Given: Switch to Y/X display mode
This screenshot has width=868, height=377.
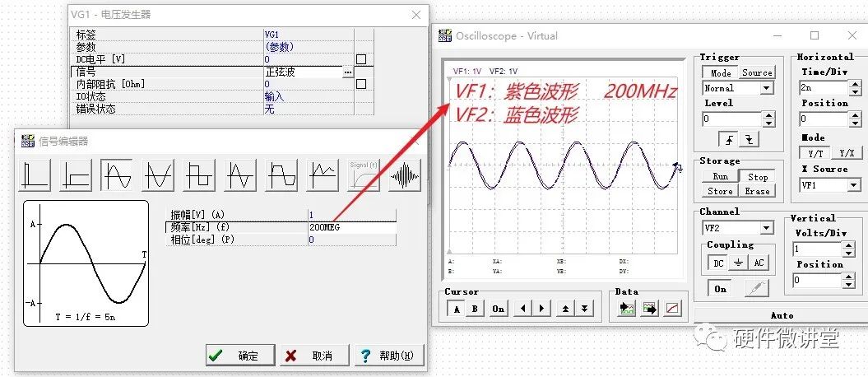Looking at the screenshot, I should click(x=845, y=154).
